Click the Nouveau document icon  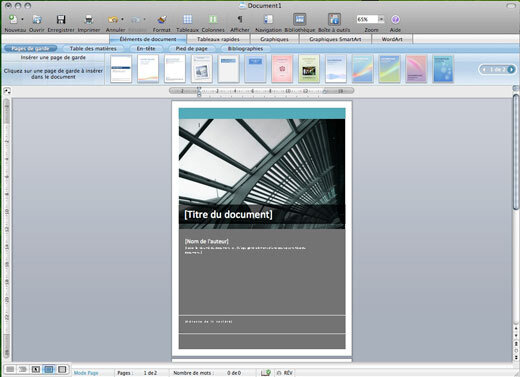(13, 19)
